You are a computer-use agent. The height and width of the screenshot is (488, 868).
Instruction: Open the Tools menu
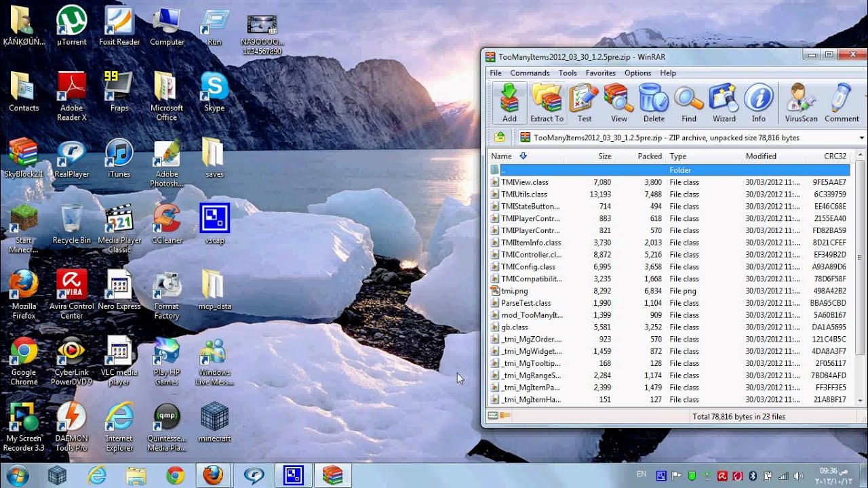568,73
